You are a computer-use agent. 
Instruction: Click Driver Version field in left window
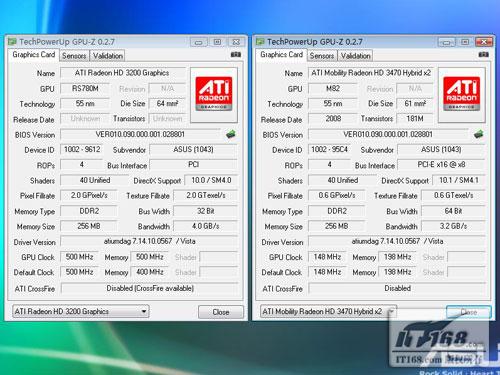click(x=149, y=241)
